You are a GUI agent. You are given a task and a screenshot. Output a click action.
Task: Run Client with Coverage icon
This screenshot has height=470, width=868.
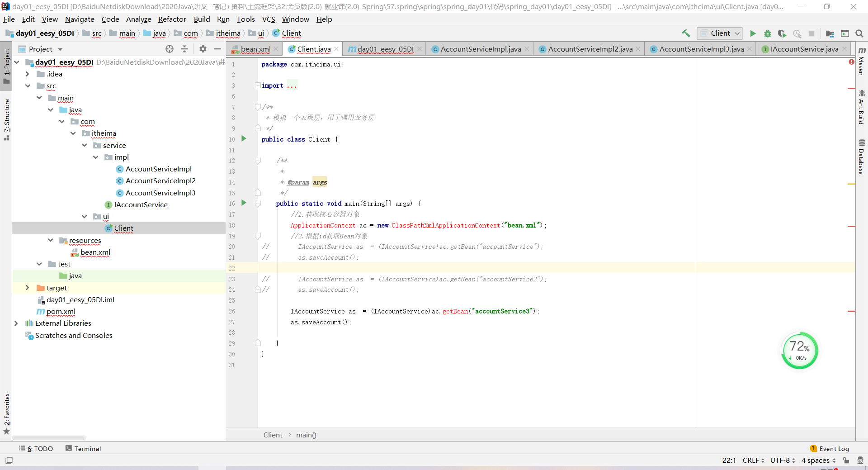(x=782, y=33)
